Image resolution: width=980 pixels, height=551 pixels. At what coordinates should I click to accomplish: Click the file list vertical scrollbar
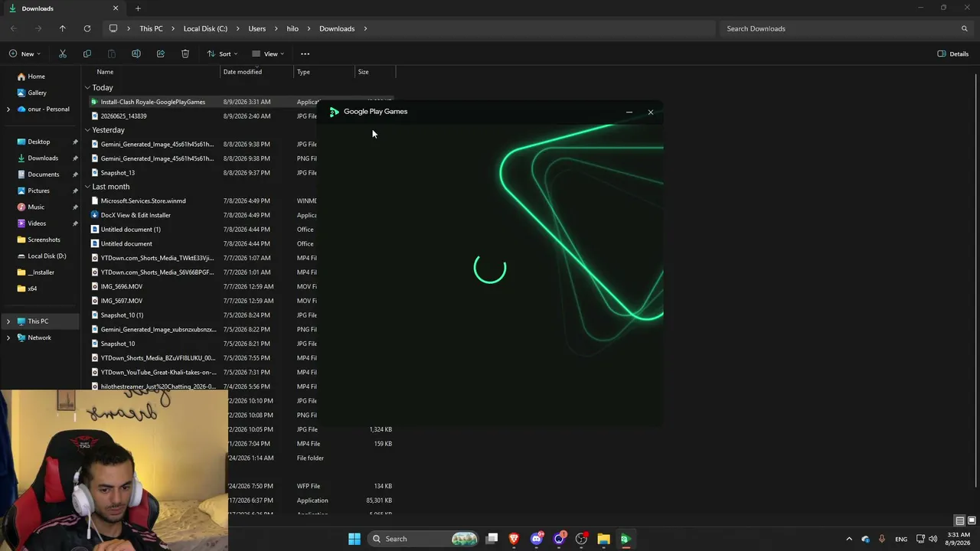pos(976,279)
